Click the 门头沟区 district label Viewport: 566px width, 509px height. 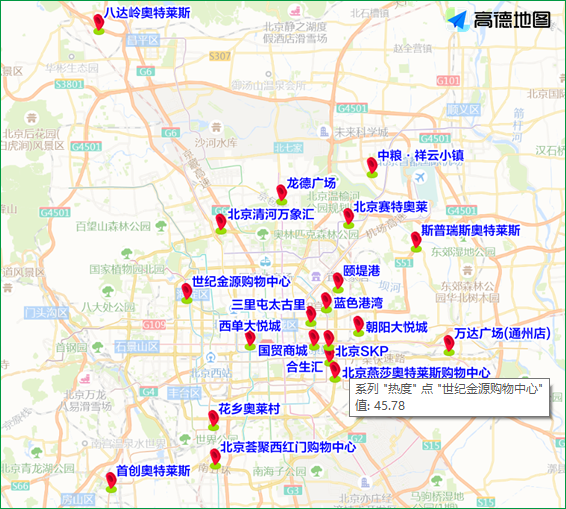46,313
